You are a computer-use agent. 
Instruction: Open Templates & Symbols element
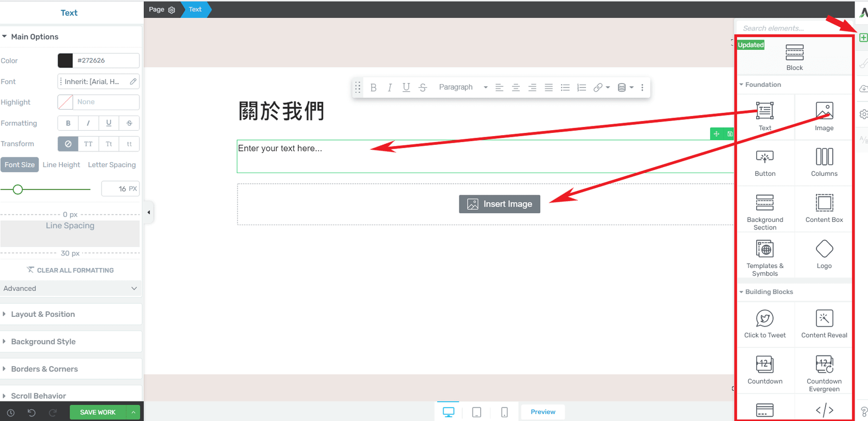click(765, 257)
